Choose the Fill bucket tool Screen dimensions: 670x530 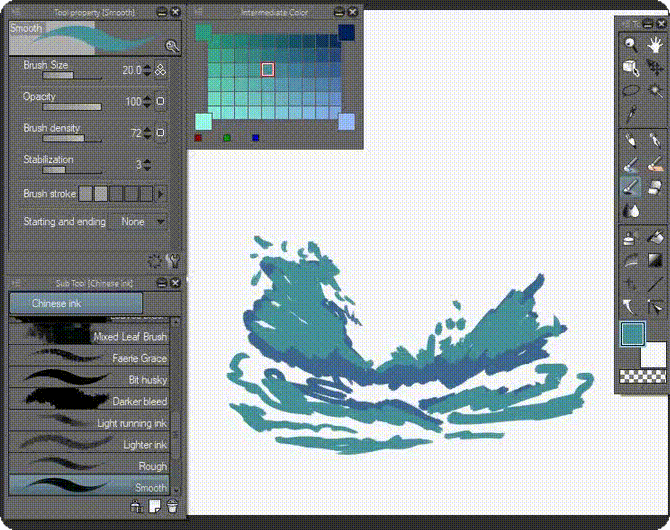click(x=655, y=237)
